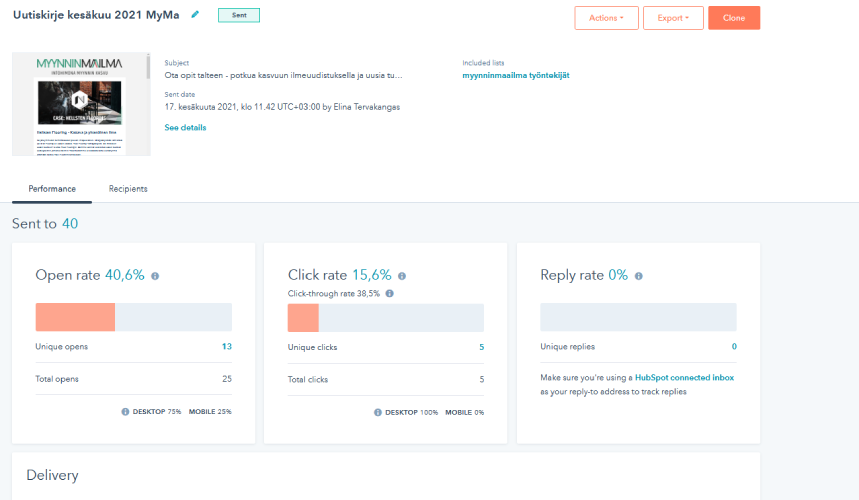Switch to the Recipients tab

click(x=128, y=189)
